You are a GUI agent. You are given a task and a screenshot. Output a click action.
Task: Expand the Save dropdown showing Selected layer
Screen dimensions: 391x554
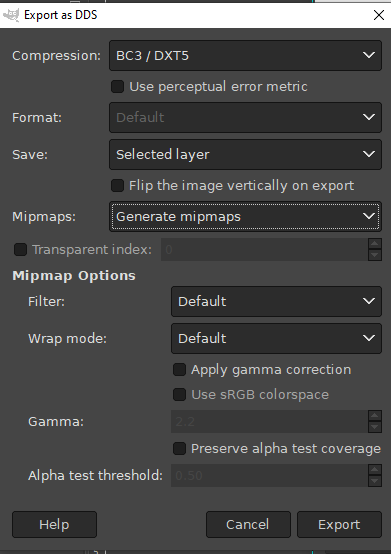[x=245, y=154]
